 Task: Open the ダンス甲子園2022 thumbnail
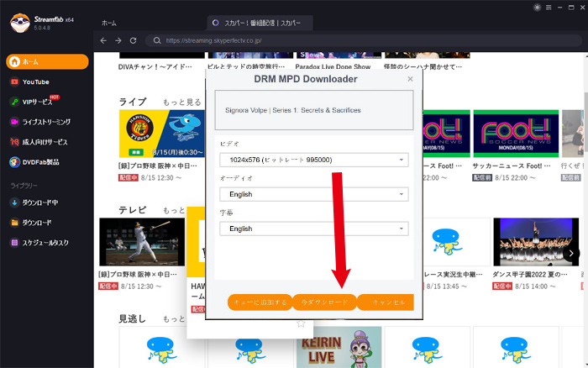coord(536,242)
